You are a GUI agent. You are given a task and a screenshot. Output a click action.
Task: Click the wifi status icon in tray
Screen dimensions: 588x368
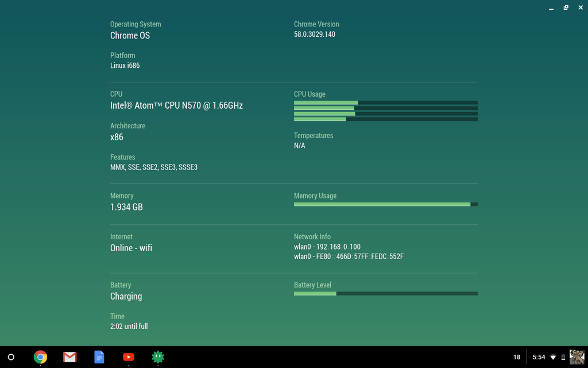pos(553,357)
